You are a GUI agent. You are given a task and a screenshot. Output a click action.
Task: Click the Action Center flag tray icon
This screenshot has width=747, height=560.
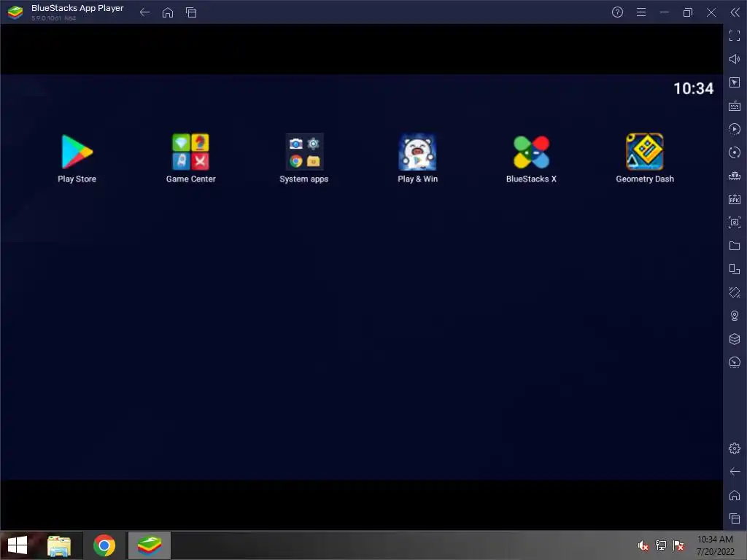(678, 545)
